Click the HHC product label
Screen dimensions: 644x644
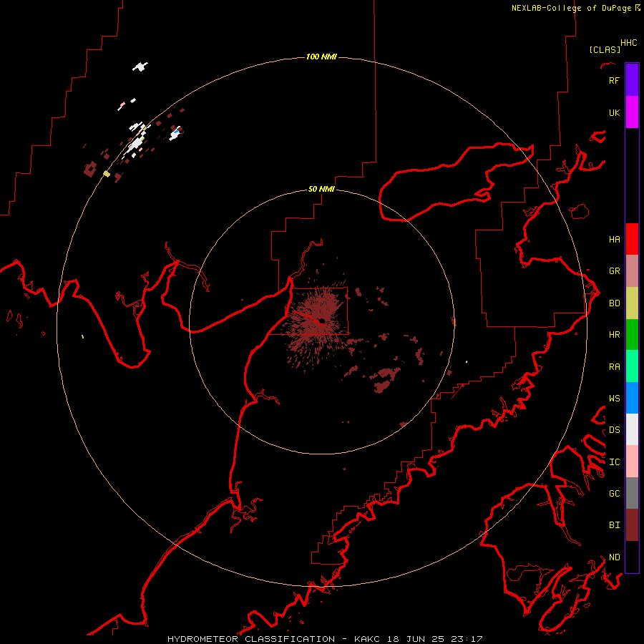628,43
